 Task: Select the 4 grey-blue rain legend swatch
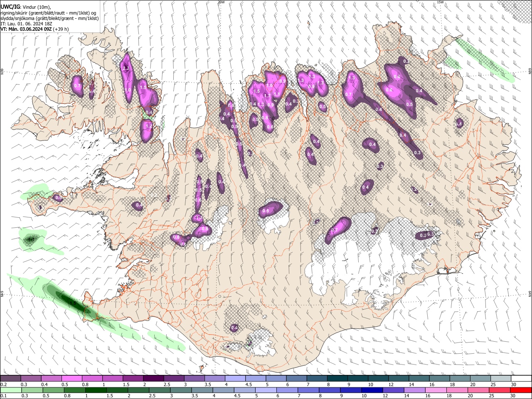(x=223, y=390)
